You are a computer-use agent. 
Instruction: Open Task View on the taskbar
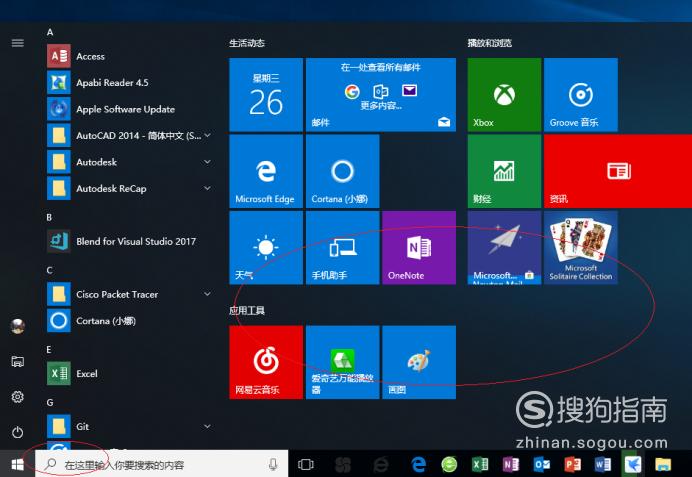tap(305, 464)
